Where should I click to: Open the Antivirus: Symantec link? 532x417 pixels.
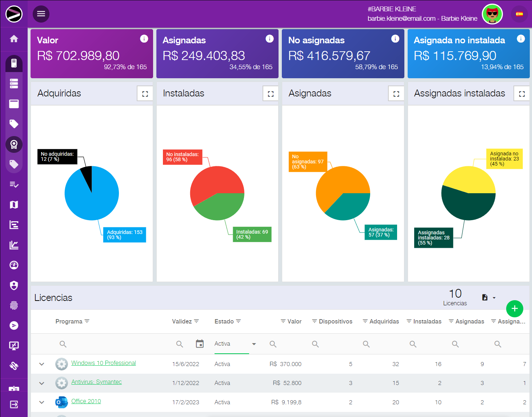96,382
